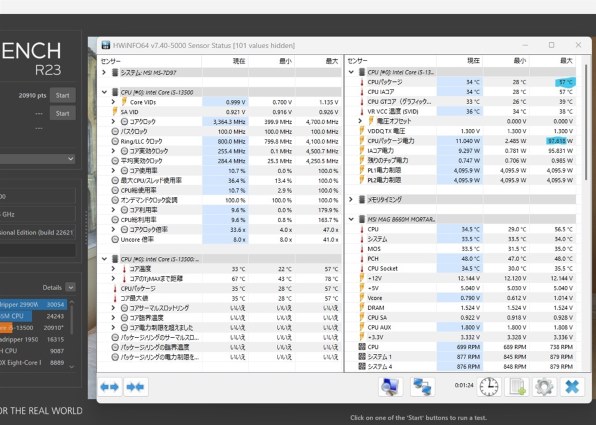Expand the コアクロック row
This screenshot has height=425, width=596.
[x=113, y=122]
